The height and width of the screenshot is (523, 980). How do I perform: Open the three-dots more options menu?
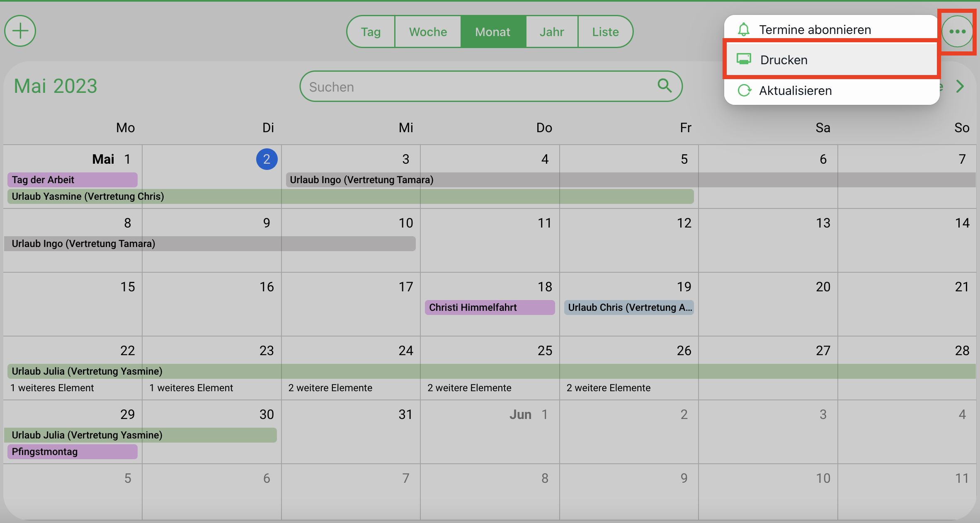[x=957, y=31]
